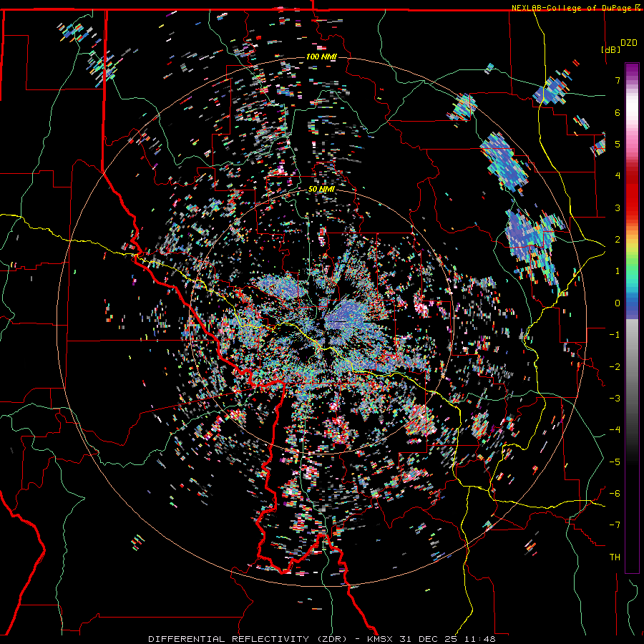Click the 6 value on color scale
644x644 pixels.
[618, 112]
